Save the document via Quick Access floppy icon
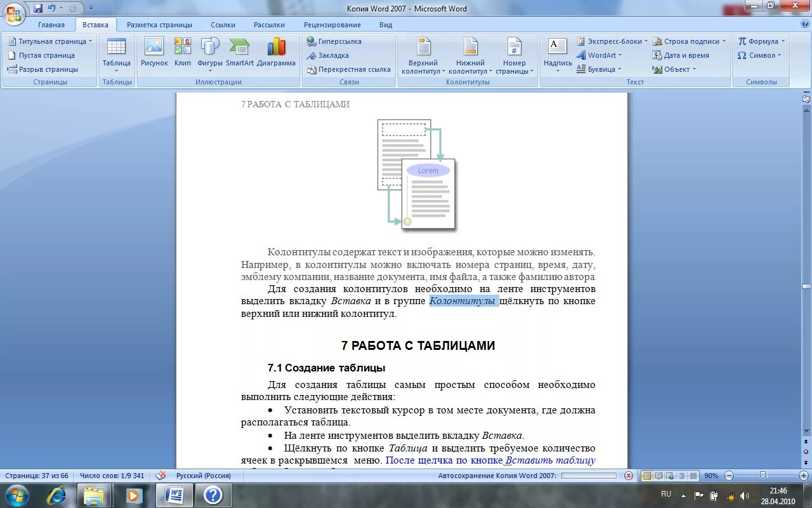Screen dimensions: 812x508 pos(38,8)
